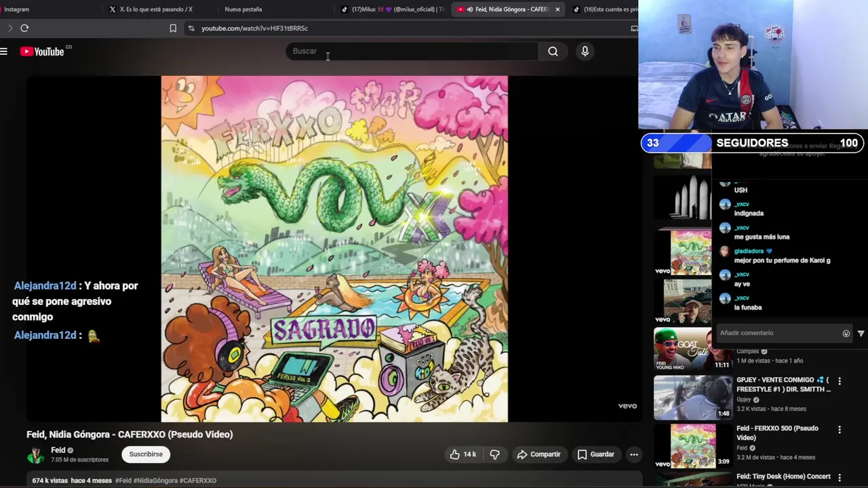The height and width of the screenshot is (488, 868).
Task: Go forward with the browser arrow
Action: click(9, 28)
